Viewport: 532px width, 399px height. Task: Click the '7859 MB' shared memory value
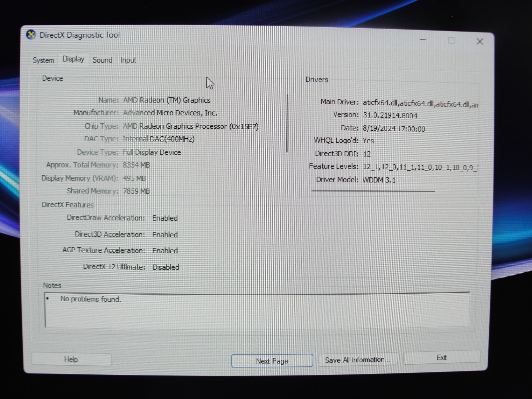[136, 191]
